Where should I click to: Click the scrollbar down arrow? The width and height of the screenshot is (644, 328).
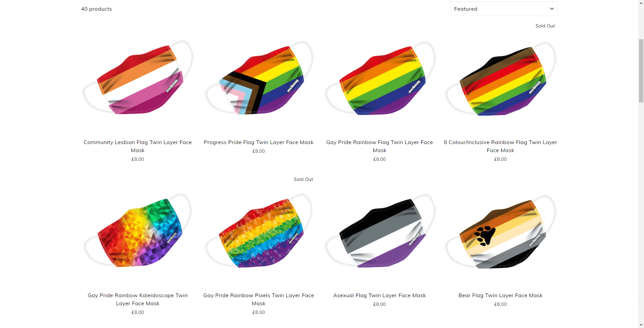tap(641, 325)
